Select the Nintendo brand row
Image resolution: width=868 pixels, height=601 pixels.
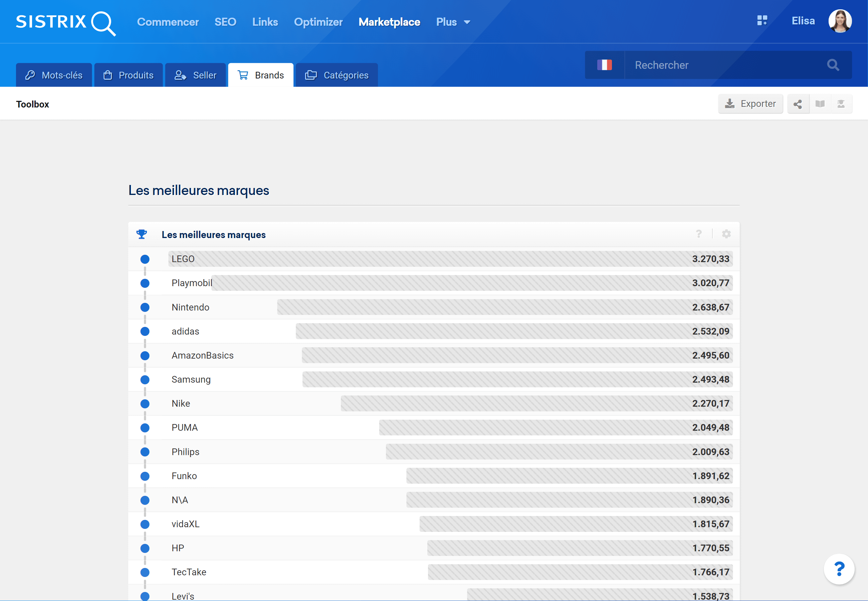click(x=434, y=307)
